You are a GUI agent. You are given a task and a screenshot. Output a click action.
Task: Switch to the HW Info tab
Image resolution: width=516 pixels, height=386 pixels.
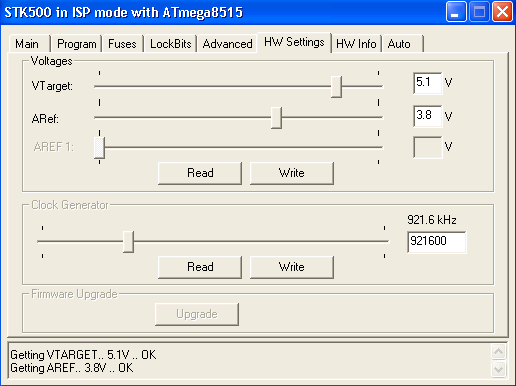[356, 44]
